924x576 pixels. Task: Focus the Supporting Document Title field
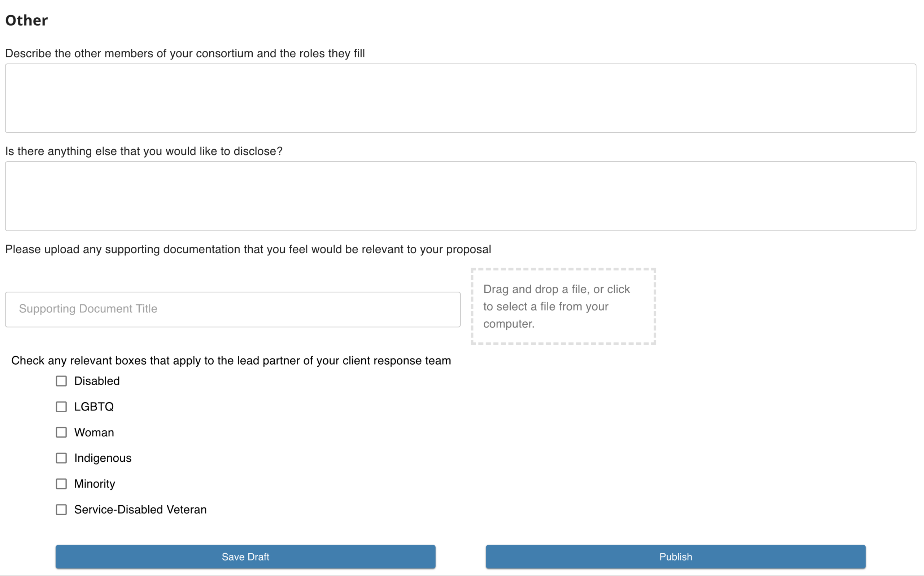coord(232,309)
